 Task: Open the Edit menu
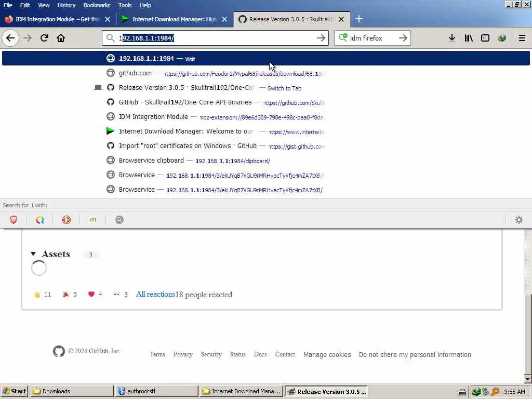25,5
